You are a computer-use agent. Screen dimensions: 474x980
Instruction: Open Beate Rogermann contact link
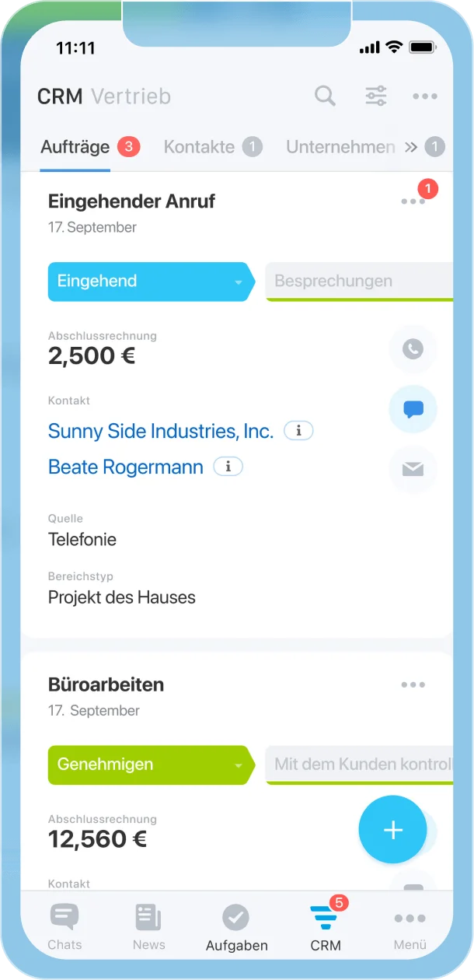pos(126,467)
